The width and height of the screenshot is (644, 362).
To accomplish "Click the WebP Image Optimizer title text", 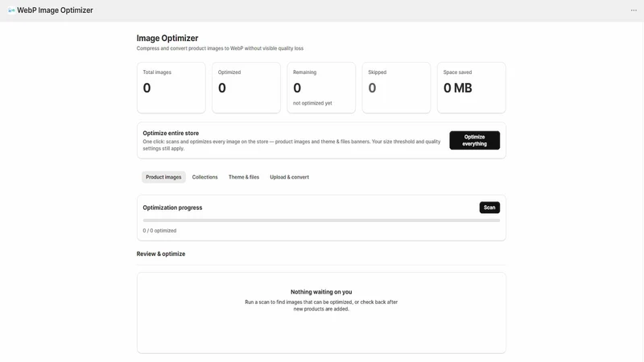I will (x=55, y=10).
